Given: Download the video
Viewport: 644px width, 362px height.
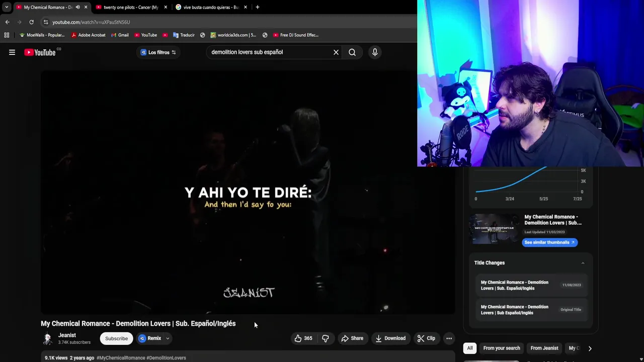Looking at the screenshot, I should pos(390,338).
